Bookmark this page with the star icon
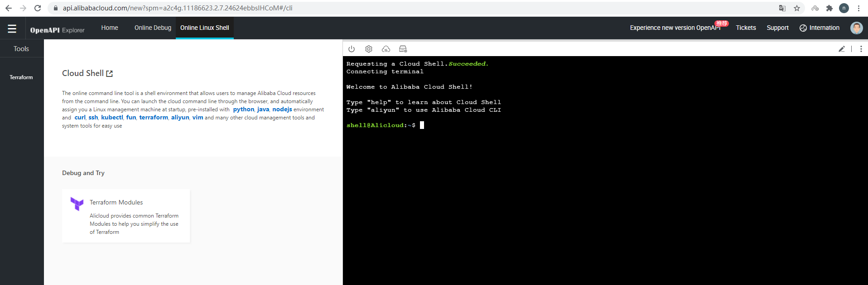 click(x=797, y=8)
